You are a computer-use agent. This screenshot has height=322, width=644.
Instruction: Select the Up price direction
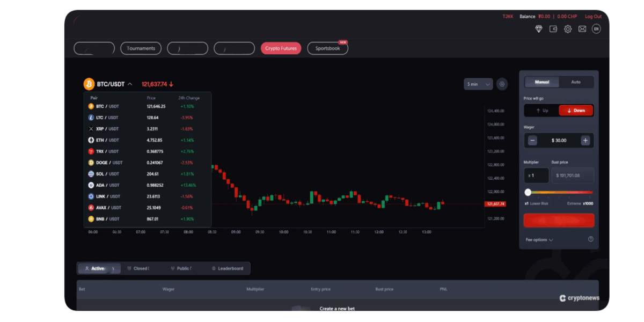pyautogui.click(x=541, y=110)
